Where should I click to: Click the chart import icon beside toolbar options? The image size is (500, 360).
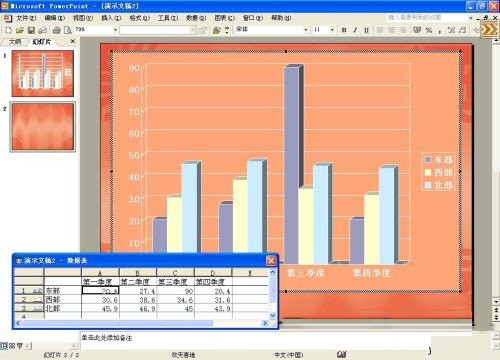point(217,30)
